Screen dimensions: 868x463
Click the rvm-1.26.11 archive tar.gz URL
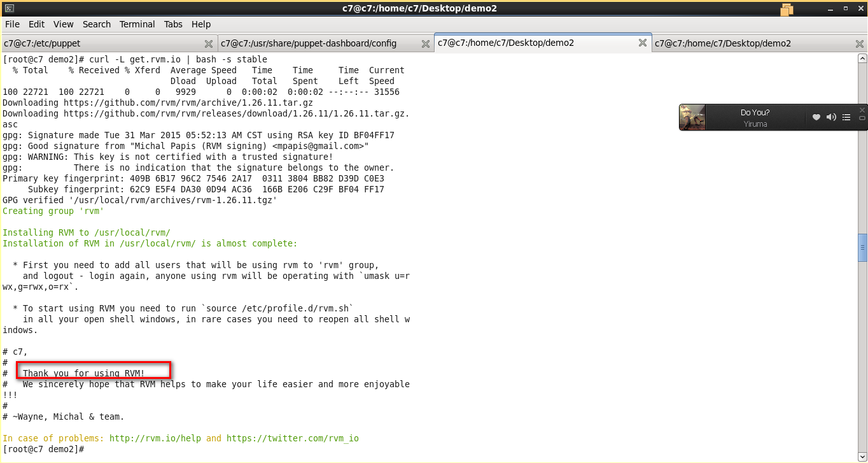(x=188, y=103)
